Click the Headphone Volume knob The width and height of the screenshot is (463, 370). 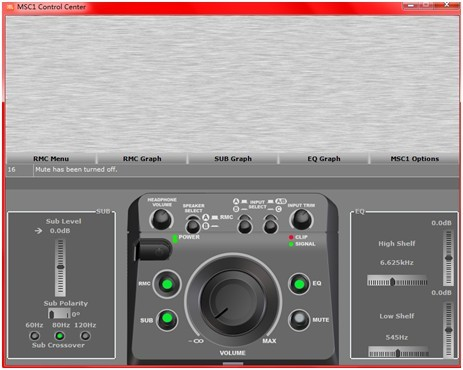(162, 220)
